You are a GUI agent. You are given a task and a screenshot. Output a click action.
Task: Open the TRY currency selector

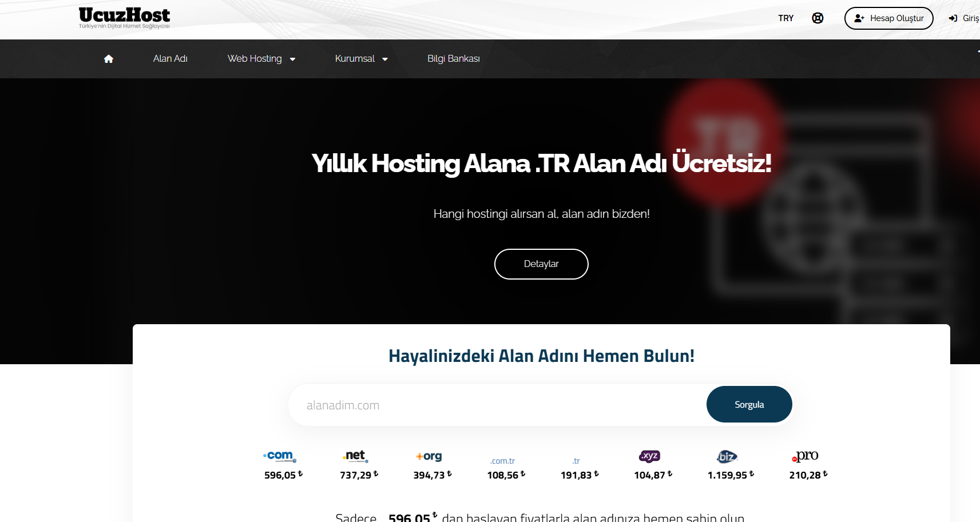[x=785, y=18]
